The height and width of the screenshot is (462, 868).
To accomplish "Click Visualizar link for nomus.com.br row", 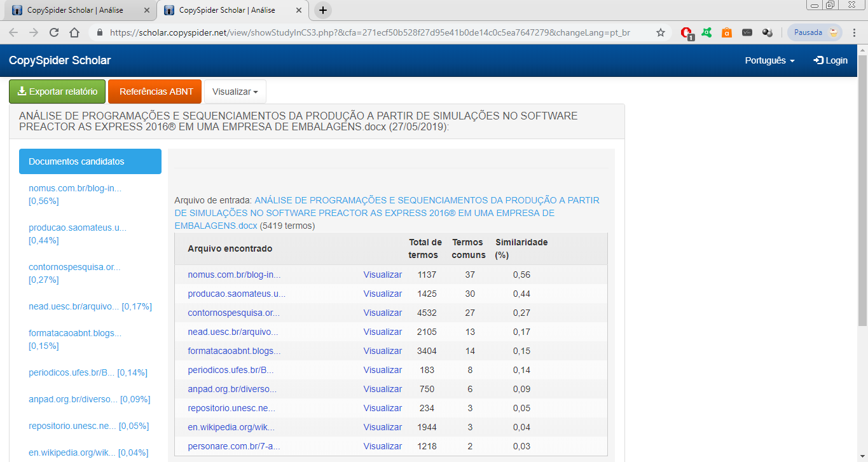I will tap(382, 275).
